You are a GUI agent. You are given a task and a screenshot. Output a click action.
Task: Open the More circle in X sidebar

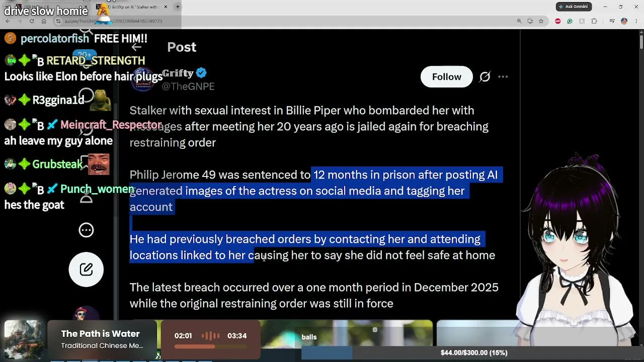pos(86,230)
